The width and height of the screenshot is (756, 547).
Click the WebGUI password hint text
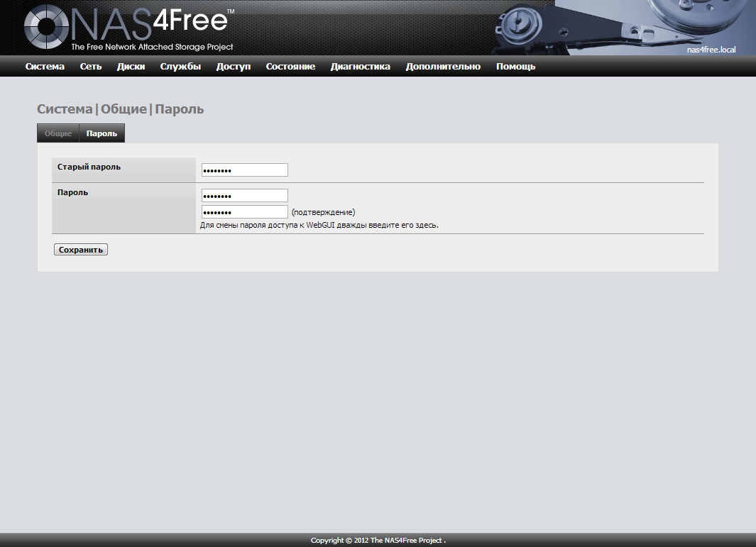[x=319, y=225]
